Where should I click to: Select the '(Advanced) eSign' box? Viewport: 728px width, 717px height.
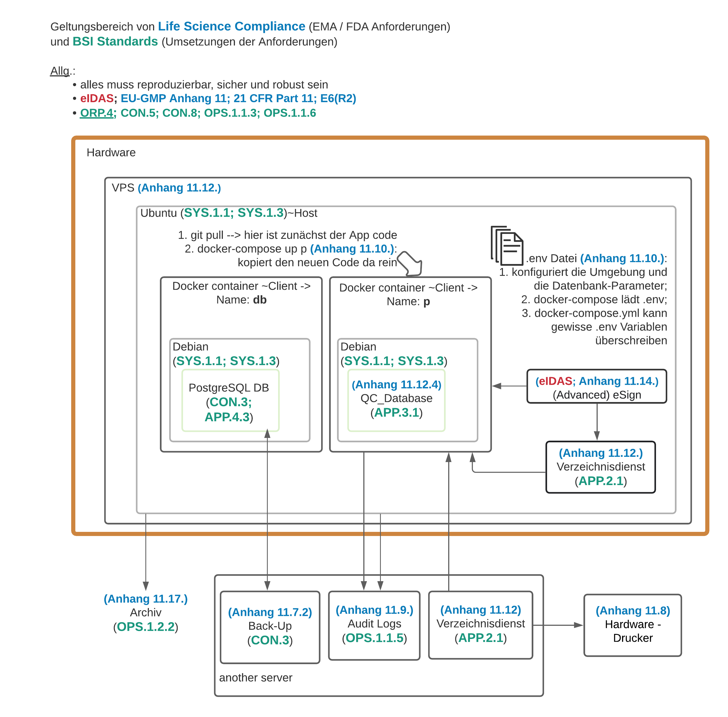(596, 386)
